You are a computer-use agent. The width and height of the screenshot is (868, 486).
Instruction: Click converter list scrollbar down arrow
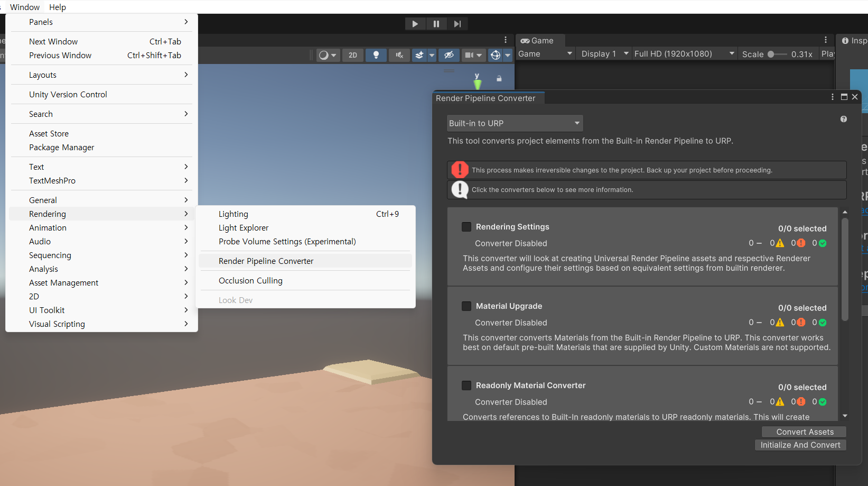(845, 416)
